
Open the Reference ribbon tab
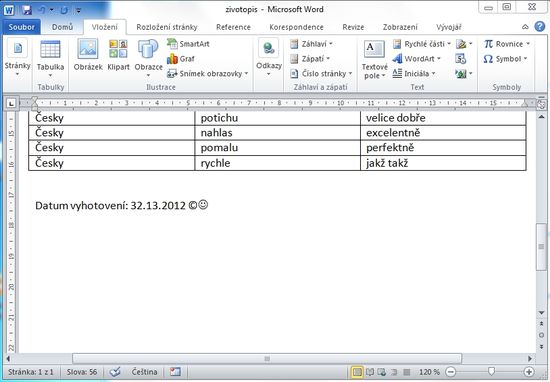[233, 27]
